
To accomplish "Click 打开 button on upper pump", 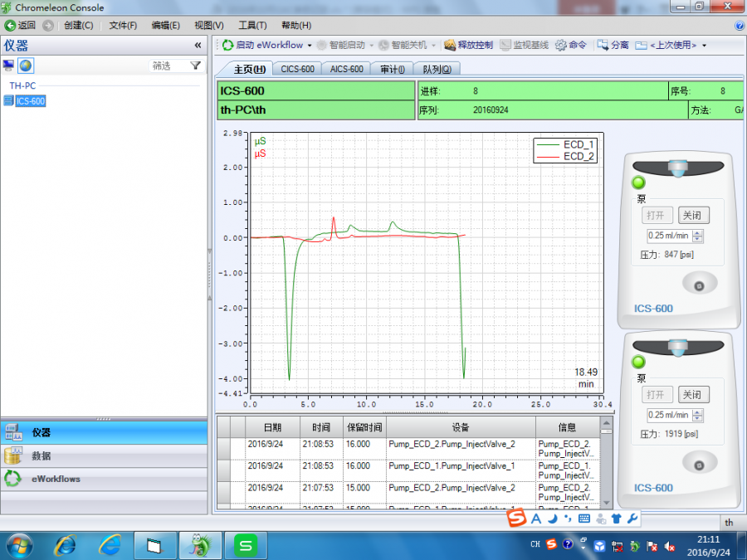I will pyautogui.click(x=657, y=215).
